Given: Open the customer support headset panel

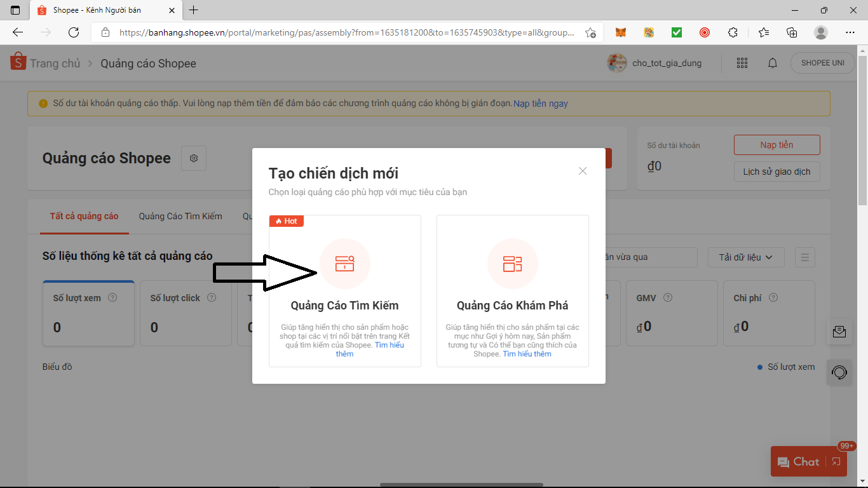Looking at the screenshot, I should (x=839, y=372).
